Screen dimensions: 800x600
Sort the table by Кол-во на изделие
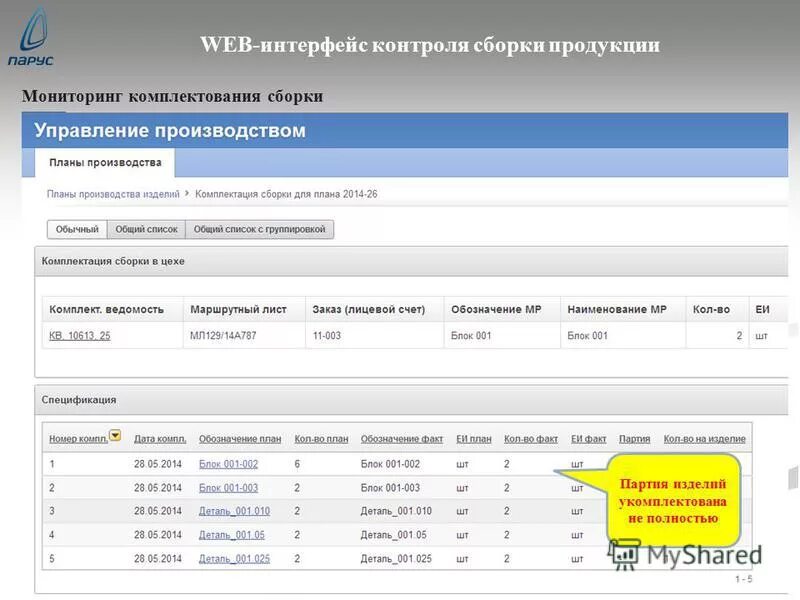(x=707, y=435)
